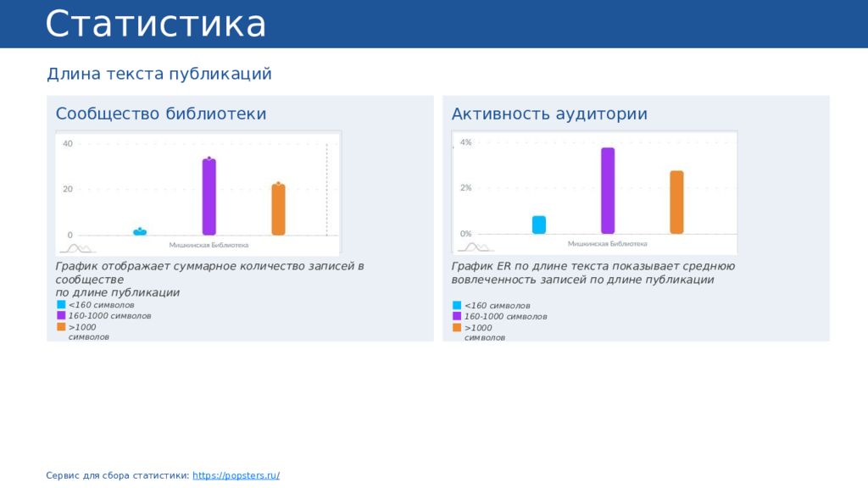Click the '2%' axis value in the Активность аудитории chart
The height and width of the screenshot is (488, 868).
[x=465, y=188]
